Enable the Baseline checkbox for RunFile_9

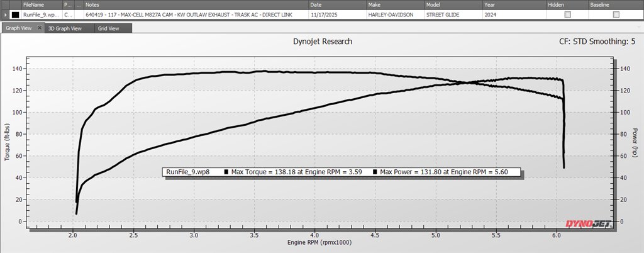(616, 14)
